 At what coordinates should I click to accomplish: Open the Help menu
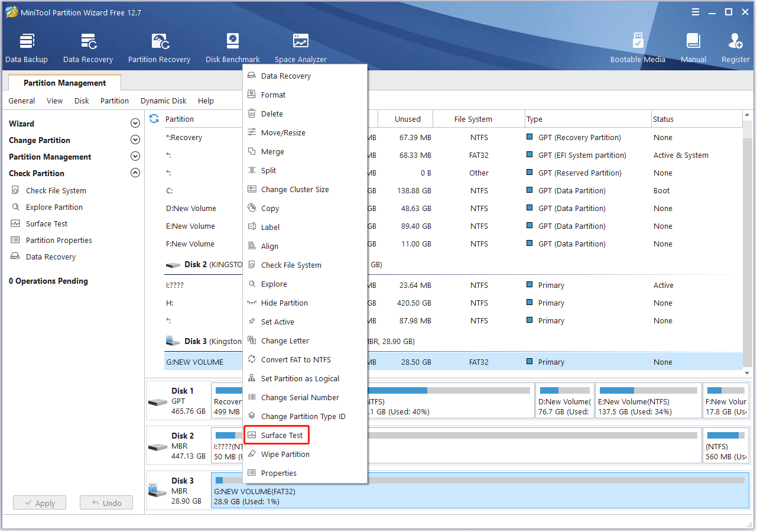click(x=206, y=100)
